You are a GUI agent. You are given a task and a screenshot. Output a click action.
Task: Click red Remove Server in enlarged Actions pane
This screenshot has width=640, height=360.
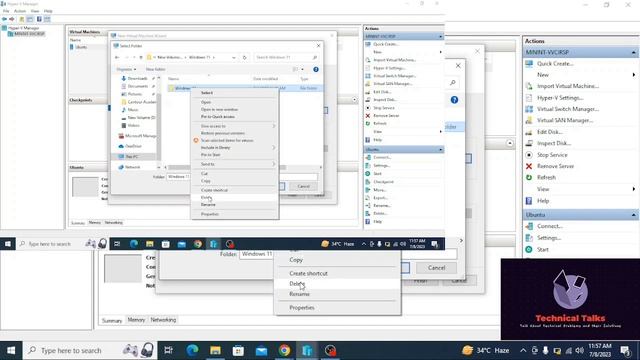(x=555, y=166)
